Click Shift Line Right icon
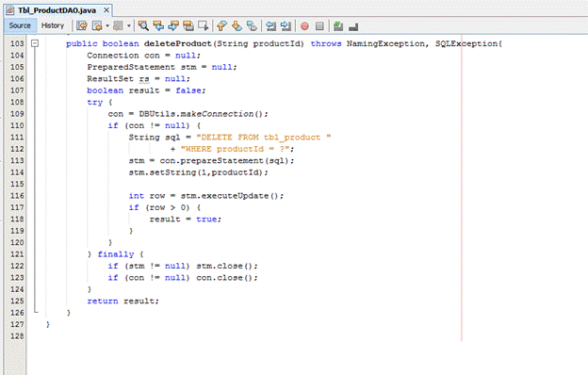The height and width of the screenshot is (375, 588). (x=286, y=25)
